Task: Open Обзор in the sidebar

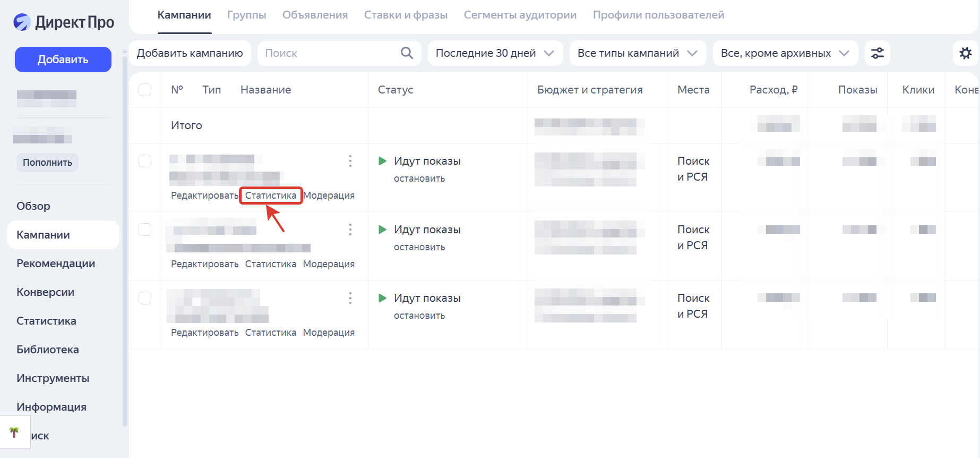Action: click(33, 206)
